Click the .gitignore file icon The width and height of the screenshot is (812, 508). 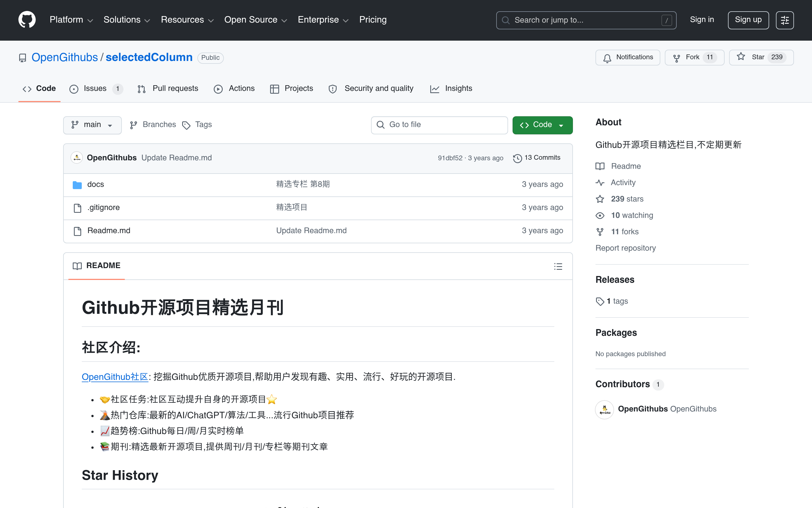point(78,208)
